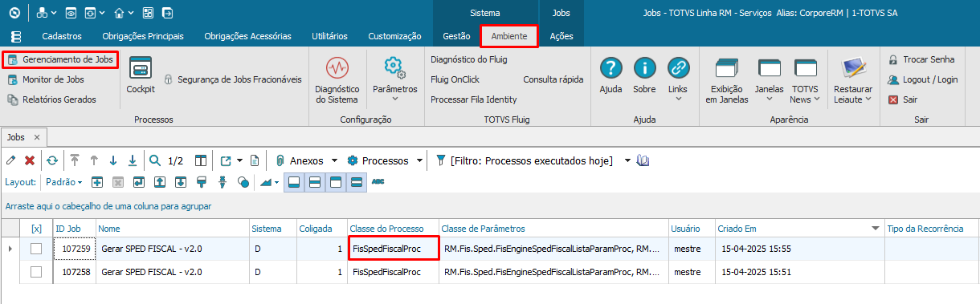Screen dimensions: 980x304
Task: Go to last record arrow
Action: [x=133, y=160]
